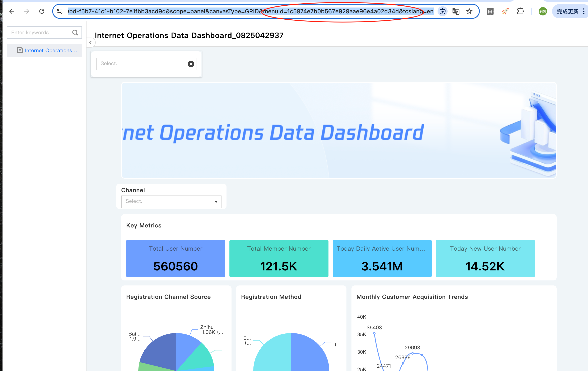Click the browser forward arrow

coord(27,11)
